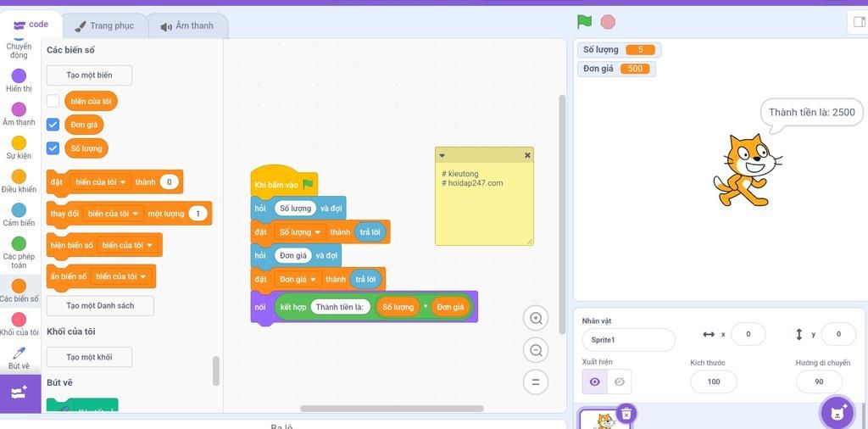Collapse the comment with its triangle
868x429 pixels.
(442, 155)
